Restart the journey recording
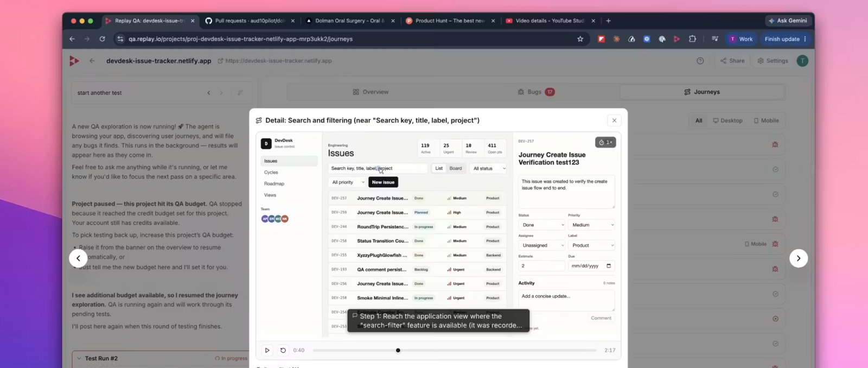The width and height of the screenshot is (868, 368). tap(283, 350)
